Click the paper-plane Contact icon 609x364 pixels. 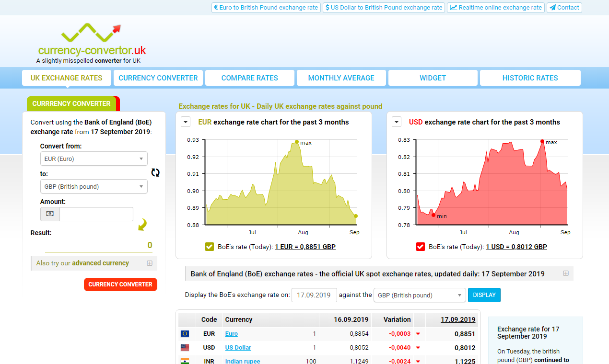[554, 7]
